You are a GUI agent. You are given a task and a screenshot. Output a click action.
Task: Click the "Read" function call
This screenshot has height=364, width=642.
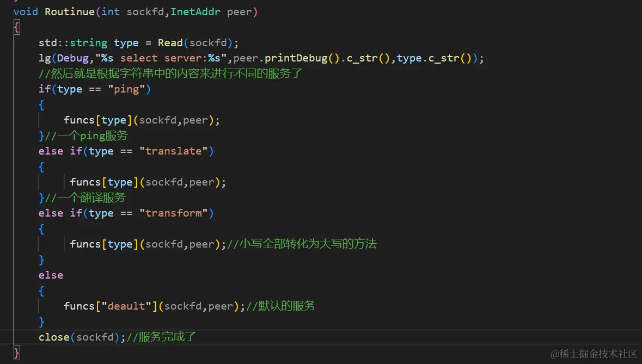[170, 43]
